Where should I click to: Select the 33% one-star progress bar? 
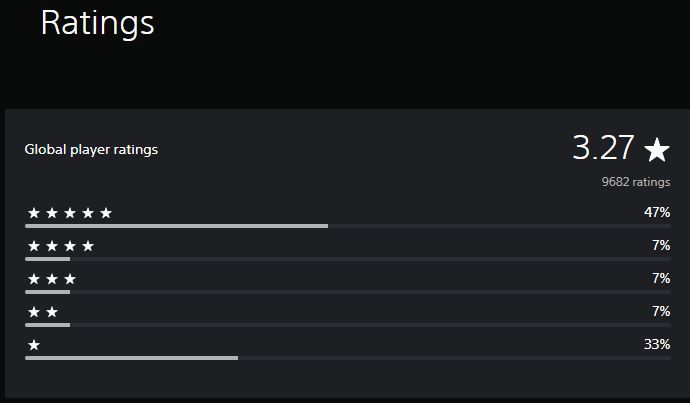pyautogui.click(x=348, y=358)
